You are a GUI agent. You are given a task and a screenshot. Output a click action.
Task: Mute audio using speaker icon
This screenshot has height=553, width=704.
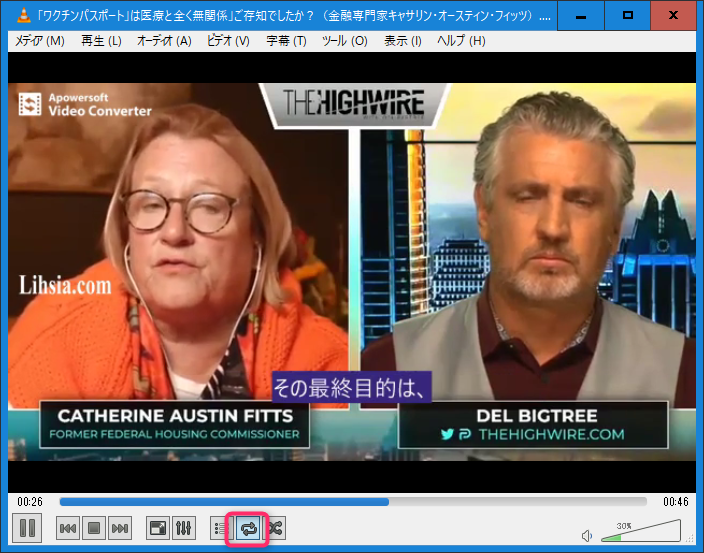click(x=588, y=535)
